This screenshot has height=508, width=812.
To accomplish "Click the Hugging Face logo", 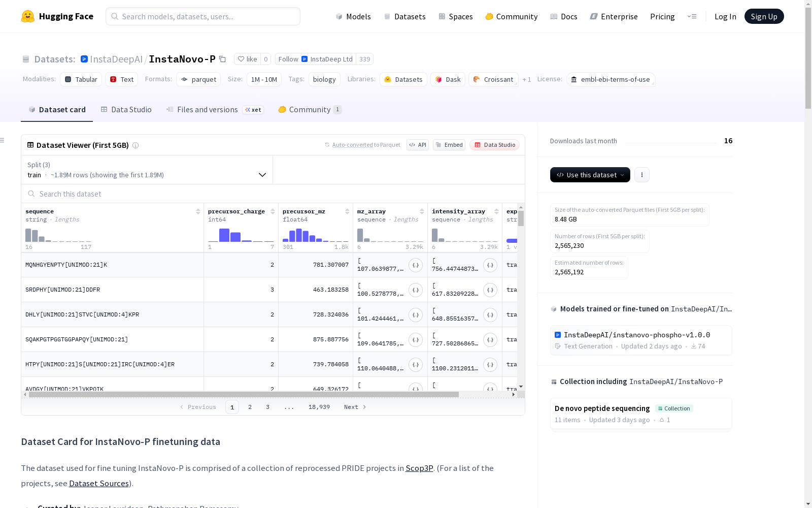I will (x=57, y=16).
